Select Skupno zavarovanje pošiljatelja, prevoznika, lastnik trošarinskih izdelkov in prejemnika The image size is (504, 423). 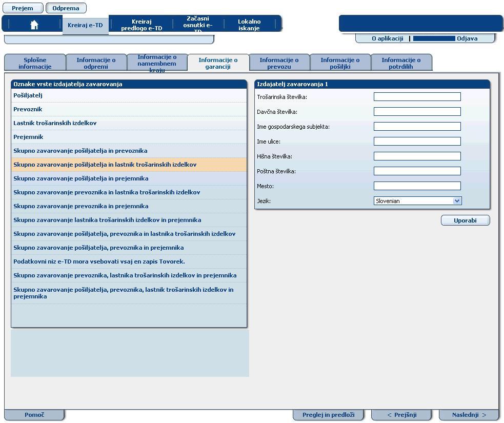click(129, 293)
